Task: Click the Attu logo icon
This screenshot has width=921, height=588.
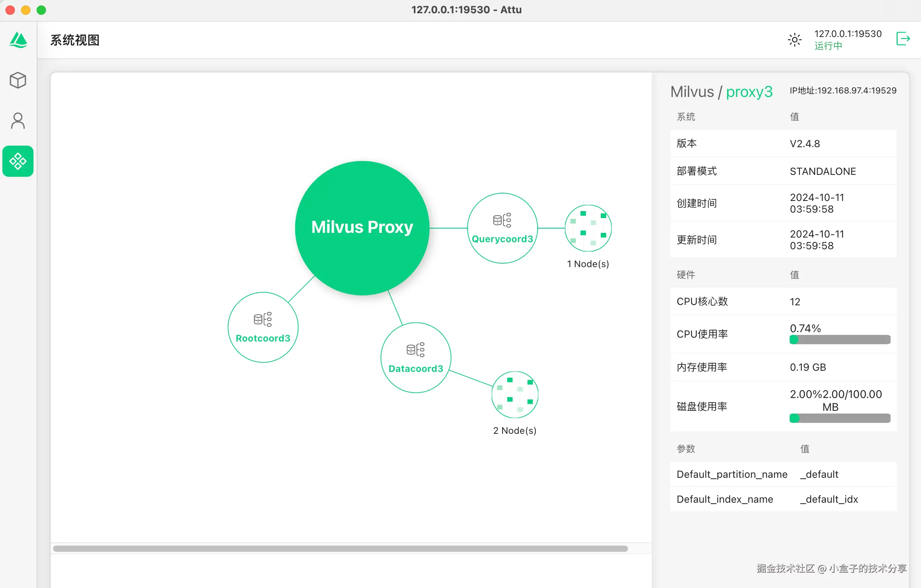Action: point(18,40)
